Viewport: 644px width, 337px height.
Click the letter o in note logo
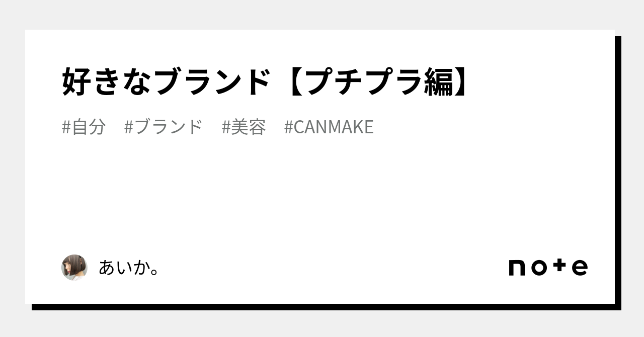point(538,268)
